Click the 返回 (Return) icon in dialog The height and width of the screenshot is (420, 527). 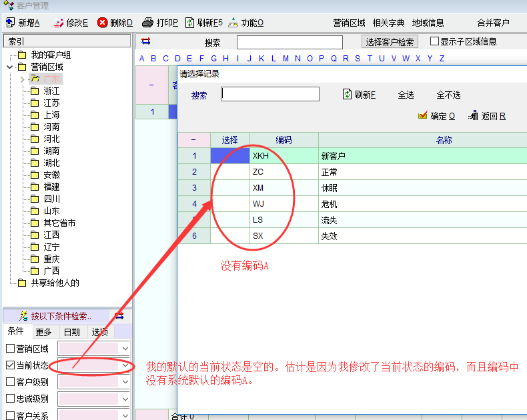coord(474,115)
